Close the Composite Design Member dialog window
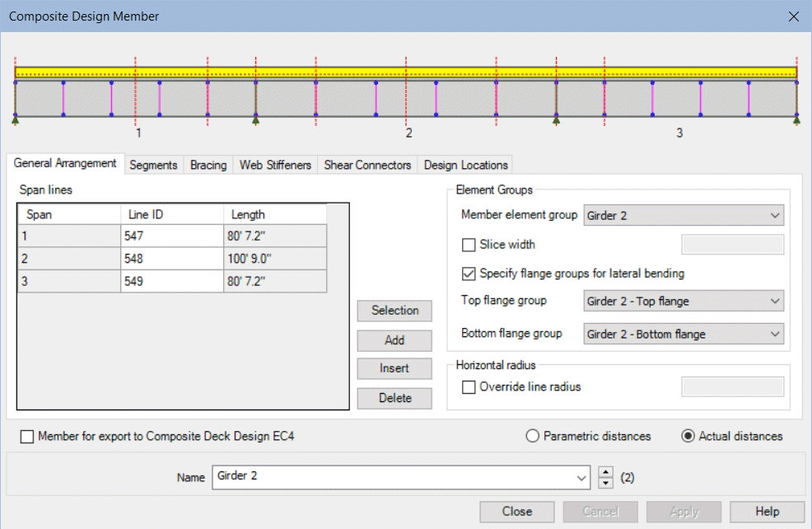This screenshot has height=529, width=812. pos(793,16)
